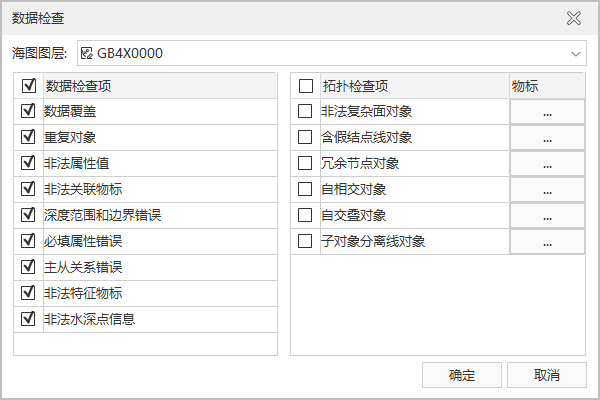Screen dimensions: 600x400
Task: Click the 物标 column header
Action: pos(546,86)
